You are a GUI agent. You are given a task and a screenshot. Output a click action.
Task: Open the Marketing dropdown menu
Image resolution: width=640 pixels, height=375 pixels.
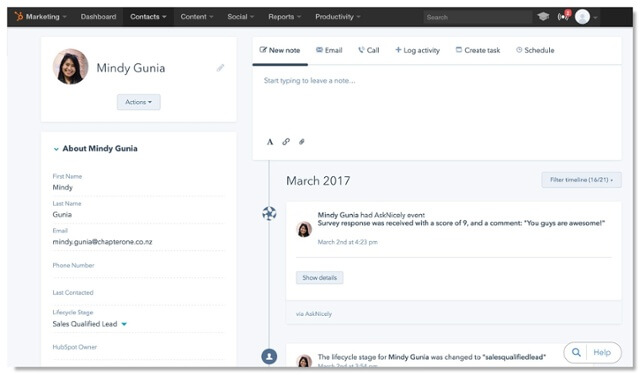click(x=46, y=17)
